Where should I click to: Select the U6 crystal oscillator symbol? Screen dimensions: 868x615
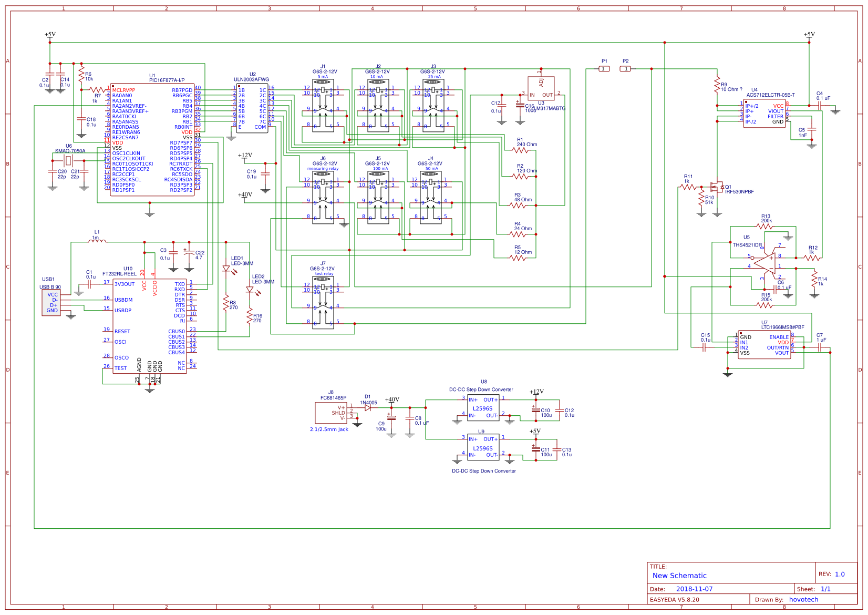[68, 160]
